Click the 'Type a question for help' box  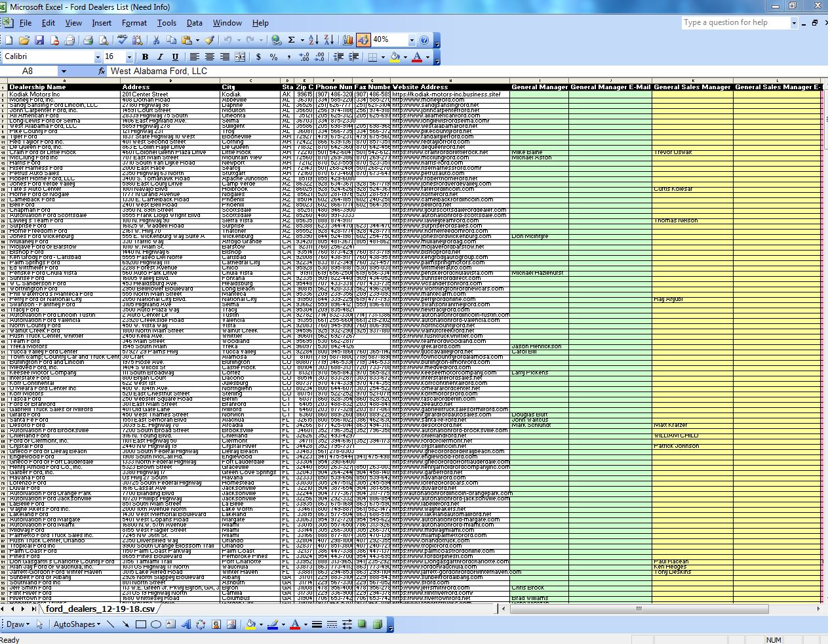point(735,23)
